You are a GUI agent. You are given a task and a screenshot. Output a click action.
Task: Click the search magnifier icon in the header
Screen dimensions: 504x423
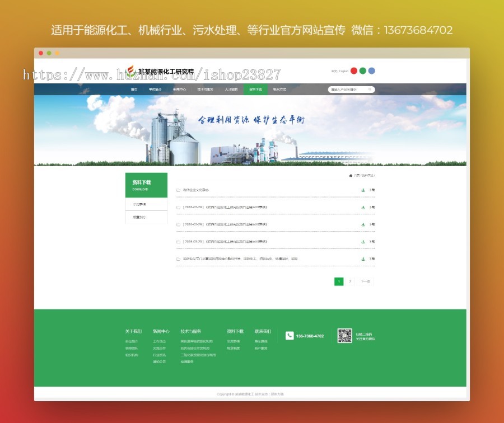[370, 89]
